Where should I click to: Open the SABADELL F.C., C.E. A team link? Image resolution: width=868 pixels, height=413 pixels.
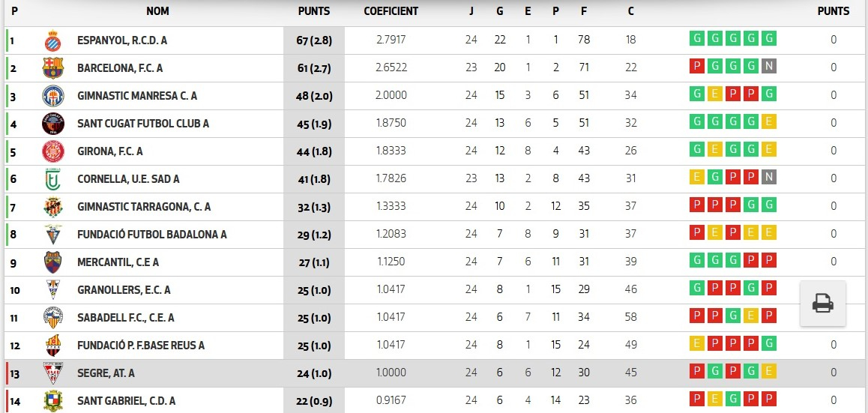pyautogui.click(x=125, y=318)
